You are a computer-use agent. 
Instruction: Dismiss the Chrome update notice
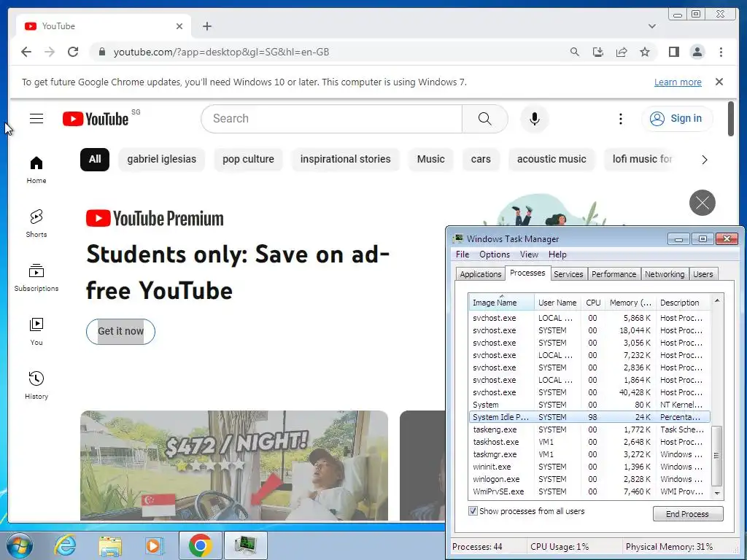point(719,82)
